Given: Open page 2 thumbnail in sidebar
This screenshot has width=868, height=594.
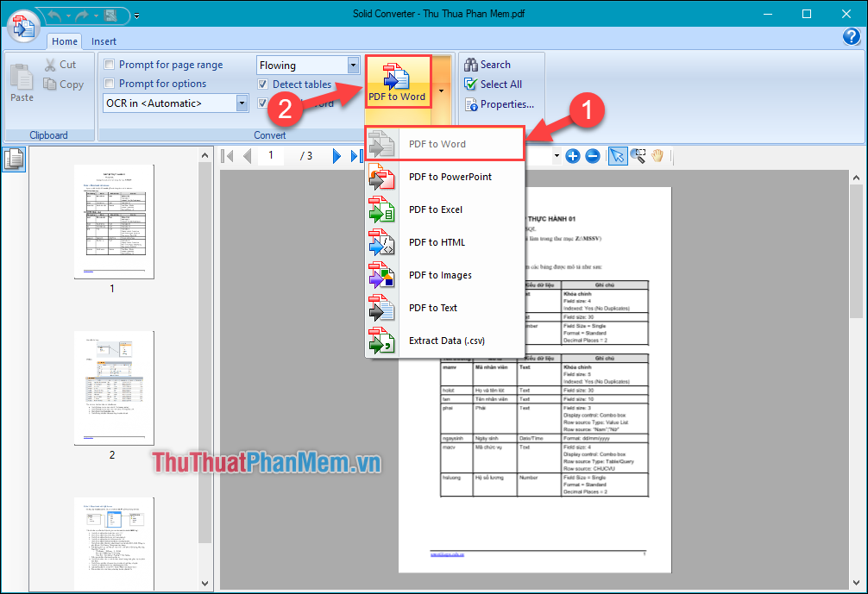Looking at the screenshot, I should point(113,387).
